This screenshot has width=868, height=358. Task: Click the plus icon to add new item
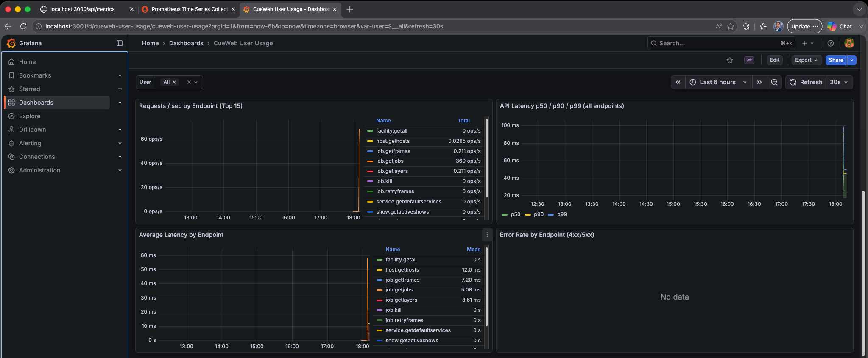tap(808, 43)
